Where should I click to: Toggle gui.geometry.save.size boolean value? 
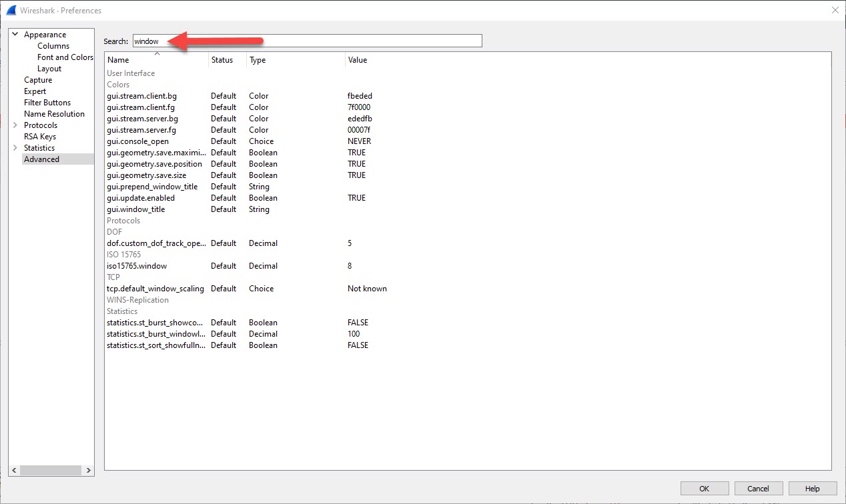[357, 175]
